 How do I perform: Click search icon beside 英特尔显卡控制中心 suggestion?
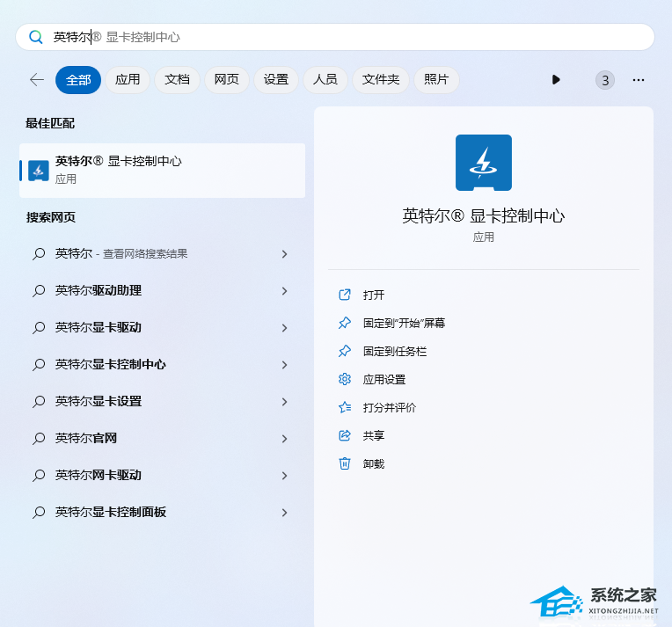coord(39,365)
